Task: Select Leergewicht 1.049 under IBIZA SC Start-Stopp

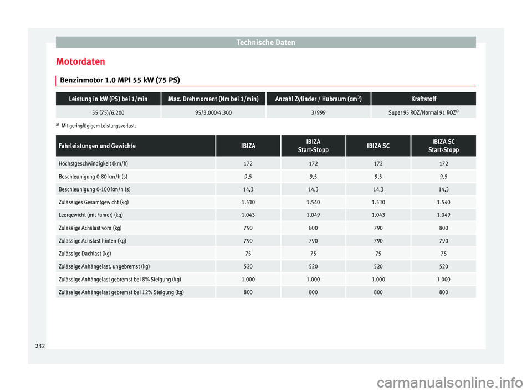Action: coord(443,215)
